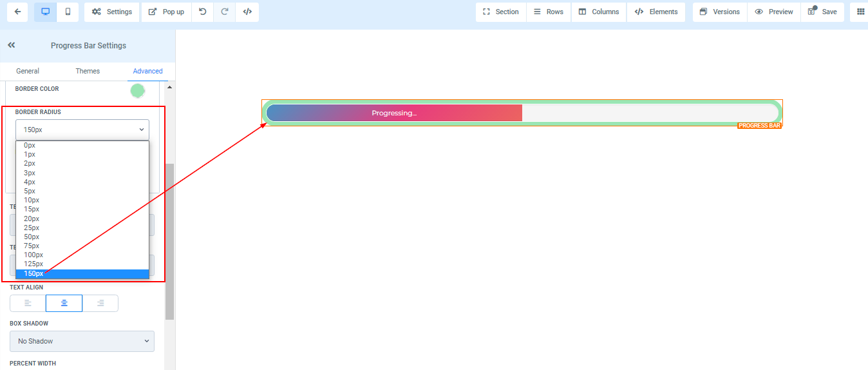Click the undo icon
Screen dimensions: 868x370
[x=203, y=12]
